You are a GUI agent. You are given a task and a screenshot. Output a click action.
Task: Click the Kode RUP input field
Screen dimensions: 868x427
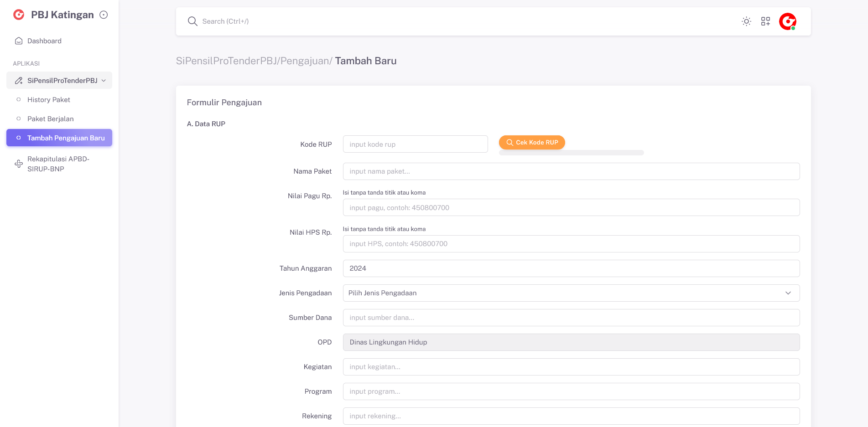(x=415, y=144)
